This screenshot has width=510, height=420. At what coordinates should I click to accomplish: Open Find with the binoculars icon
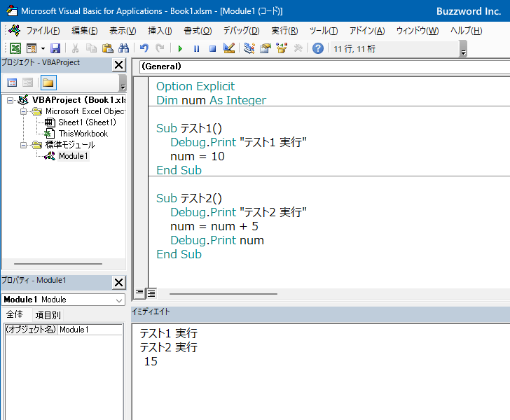tap(123, 48)
